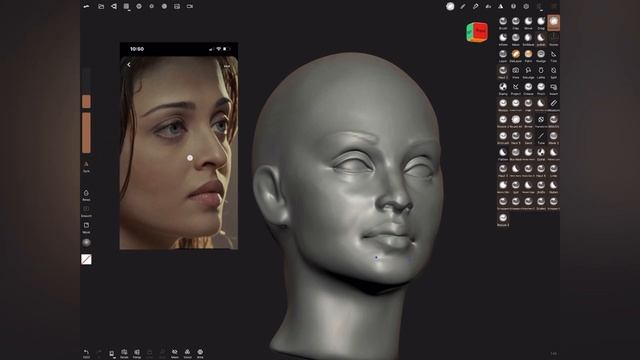The width and height of the screenshot is (640, 360).
Task: Toggle the Wire wireframe button at bottom
Action: pos(200,353)
